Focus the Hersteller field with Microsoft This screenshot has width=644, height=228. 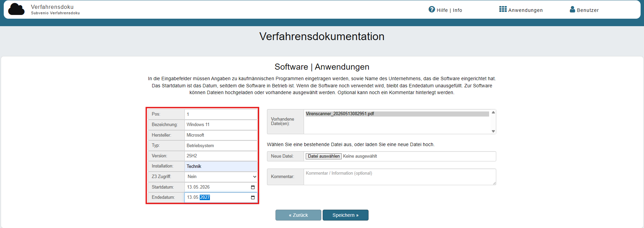coord(221,135)
